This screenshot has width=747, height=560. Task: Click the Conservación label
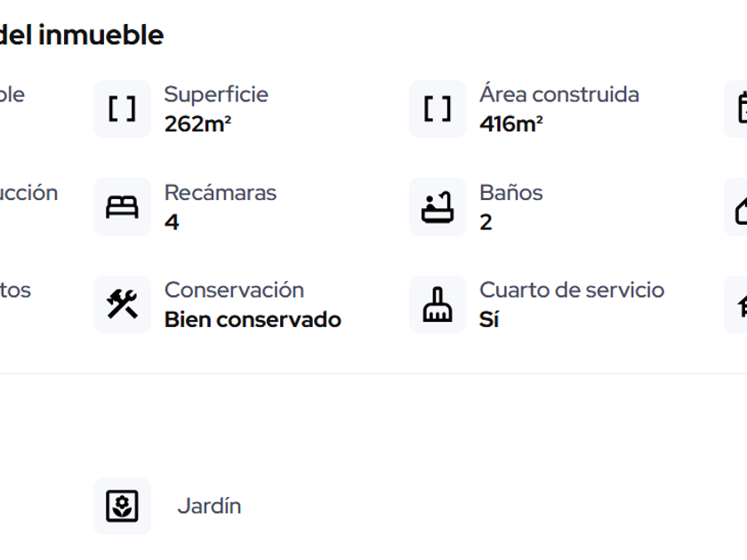coord(234,290)
